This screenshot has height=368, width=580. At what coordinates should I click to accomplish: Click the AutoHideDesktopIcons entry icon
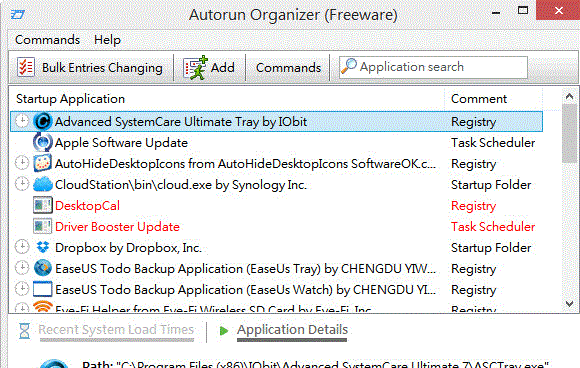[43, 163]
